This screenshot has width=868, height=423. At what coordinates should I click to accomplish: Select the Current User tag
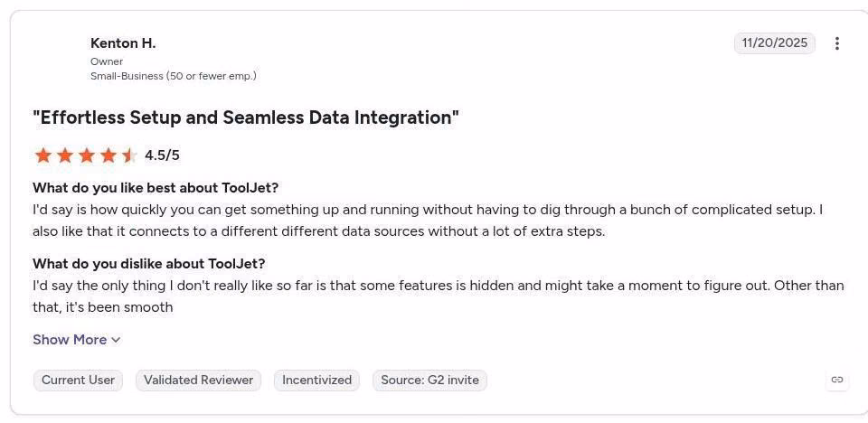point(78,381)
